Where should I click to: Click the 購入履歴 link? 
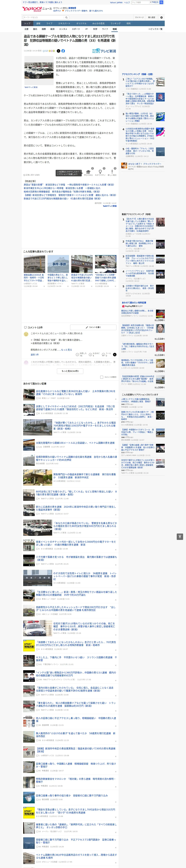click(x=152, y=18)
